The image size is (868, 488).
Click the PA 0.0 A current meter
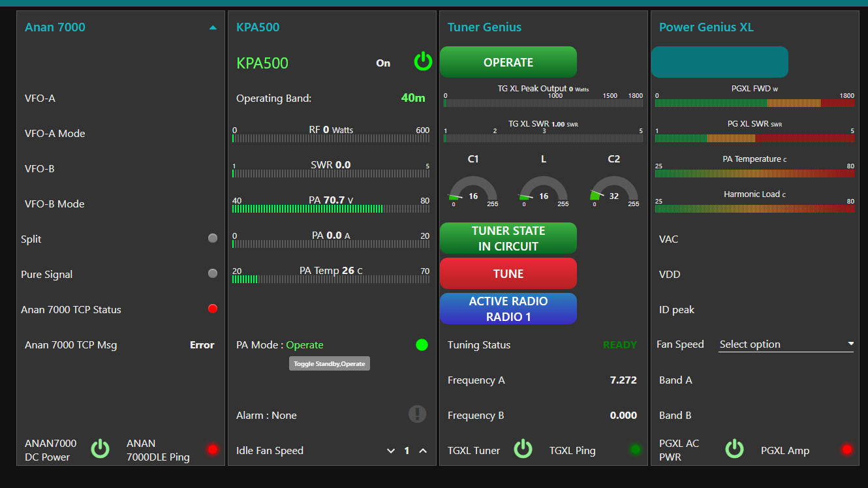(x=331, y=243)
